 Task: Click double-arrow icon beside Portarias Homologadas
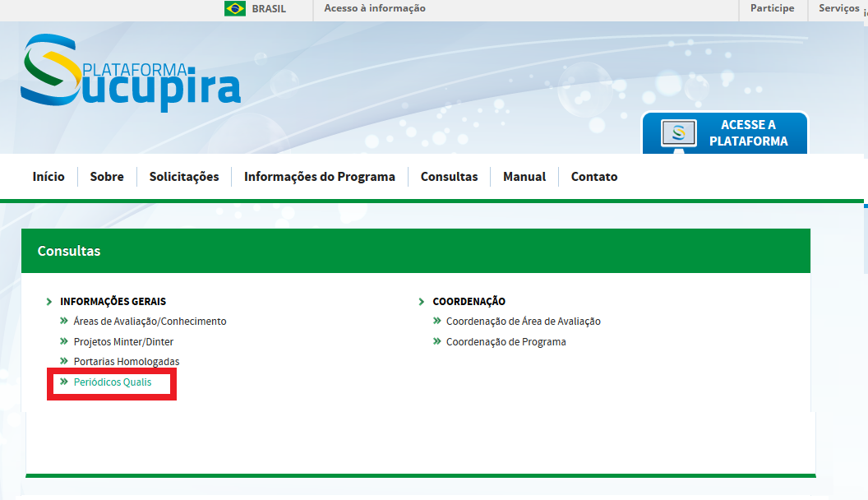[x=64, y=361]
